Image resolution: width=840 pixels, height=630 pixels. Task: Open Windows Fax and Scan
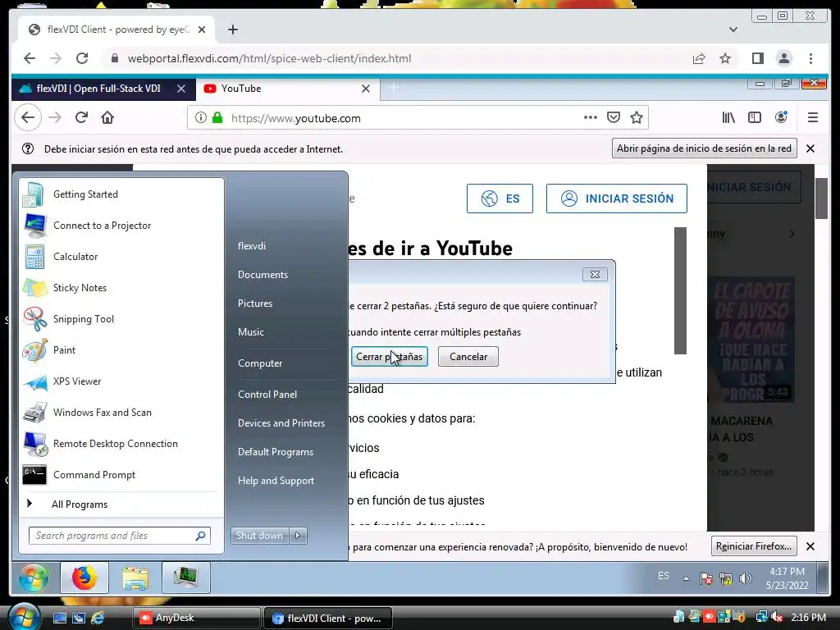point(121,413)
